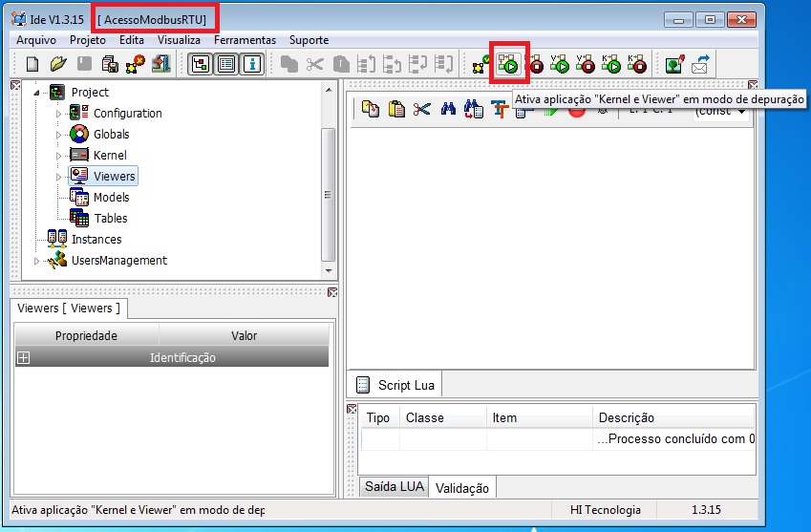811x532 pixels.
Task: Expand the Kernel tree node
Action: [58, 156]
